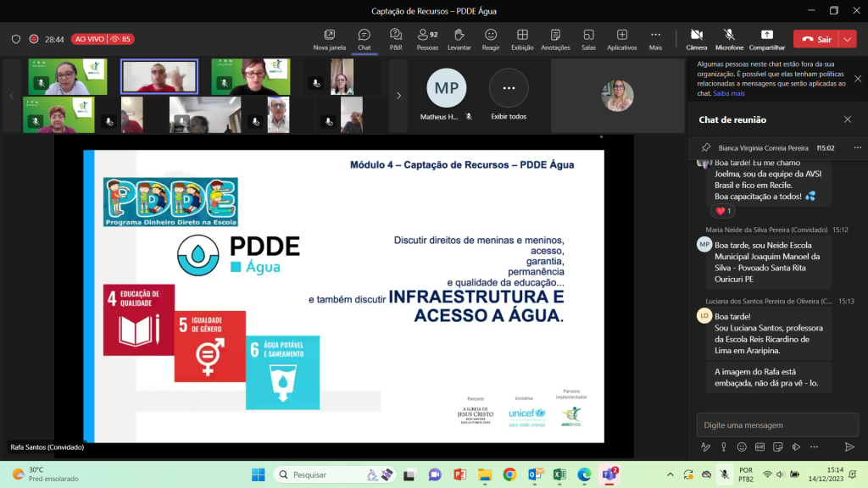Open the GIF picker in chat
Image resolution: width=868 pixels, height=488 pixels.
[x=759, y=447]
